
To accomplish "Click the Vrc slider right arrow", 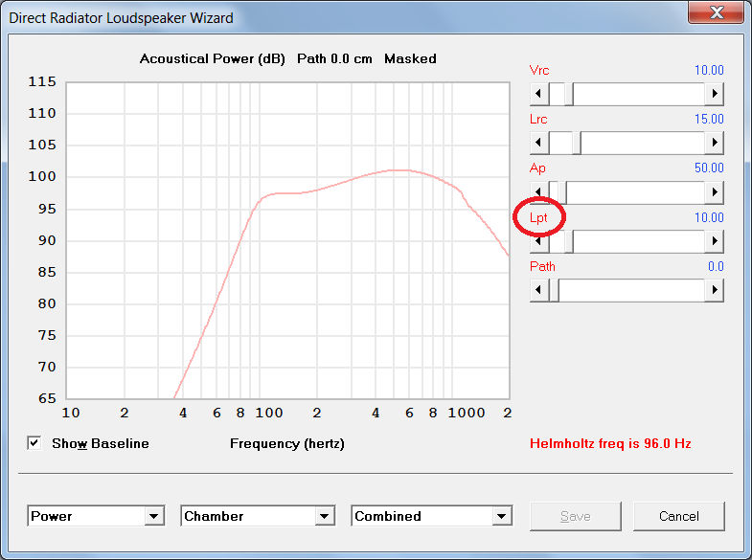I will click(714, 94).
